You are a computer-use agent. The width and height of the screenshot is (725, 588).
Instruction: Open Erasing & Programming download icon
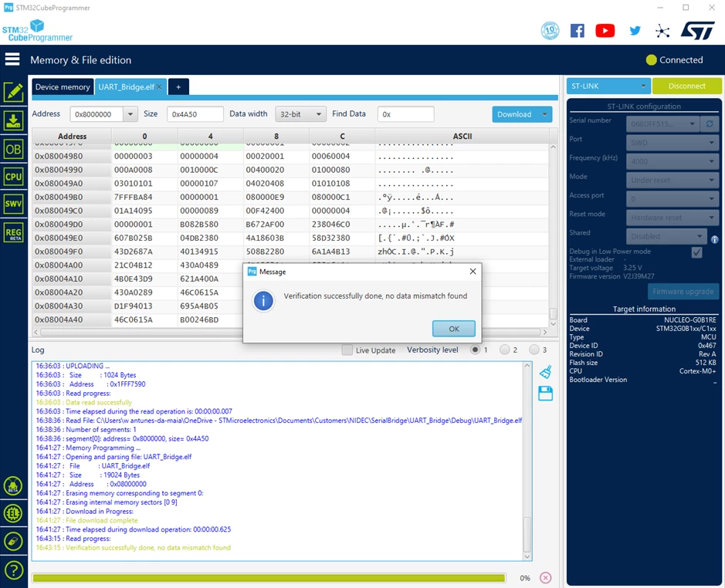[13, 121]
